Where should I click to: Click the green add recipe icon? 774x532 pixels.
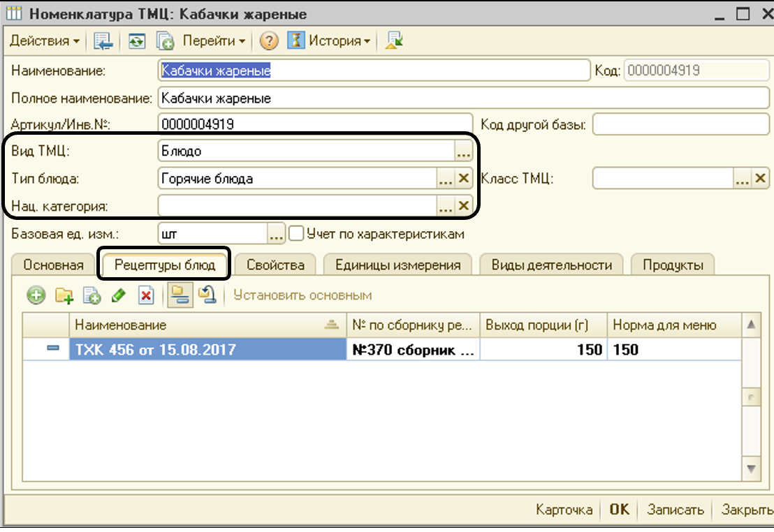coord(36,296)
